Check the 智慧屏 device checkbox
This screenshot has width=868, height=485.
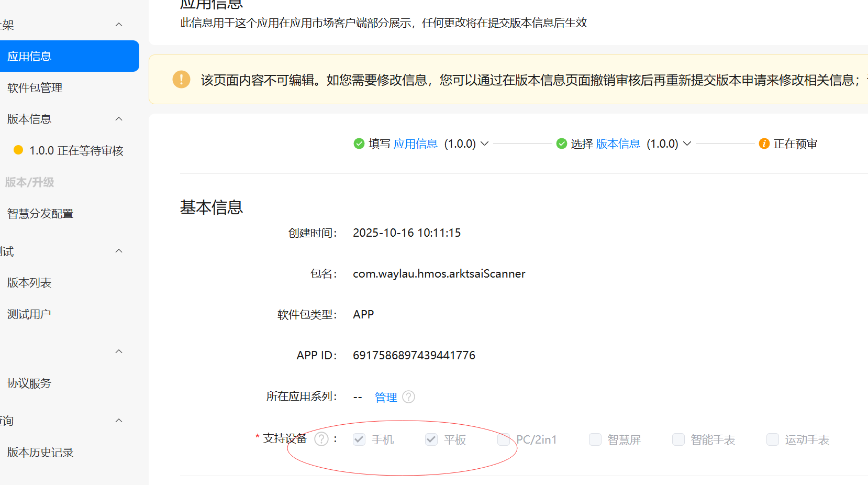point(595,439)
